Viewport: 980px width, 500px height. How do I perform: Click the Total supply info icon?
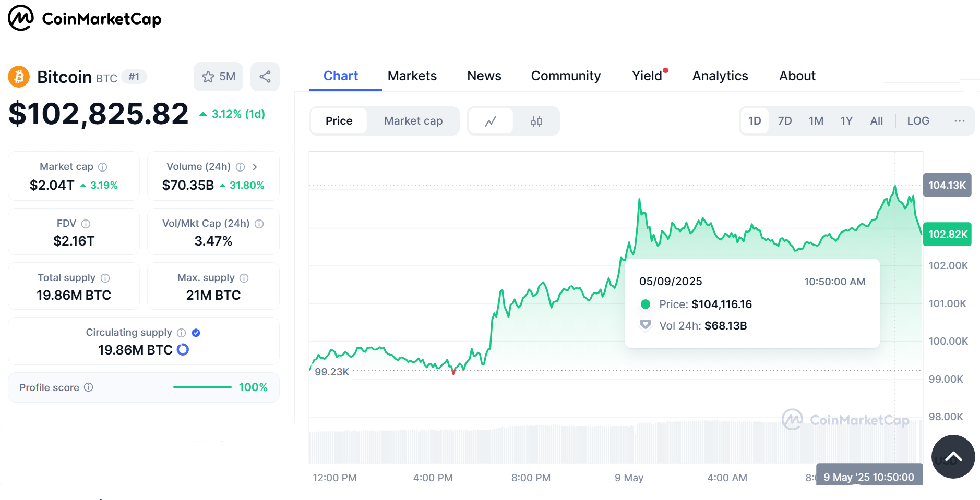pos(105,278)
